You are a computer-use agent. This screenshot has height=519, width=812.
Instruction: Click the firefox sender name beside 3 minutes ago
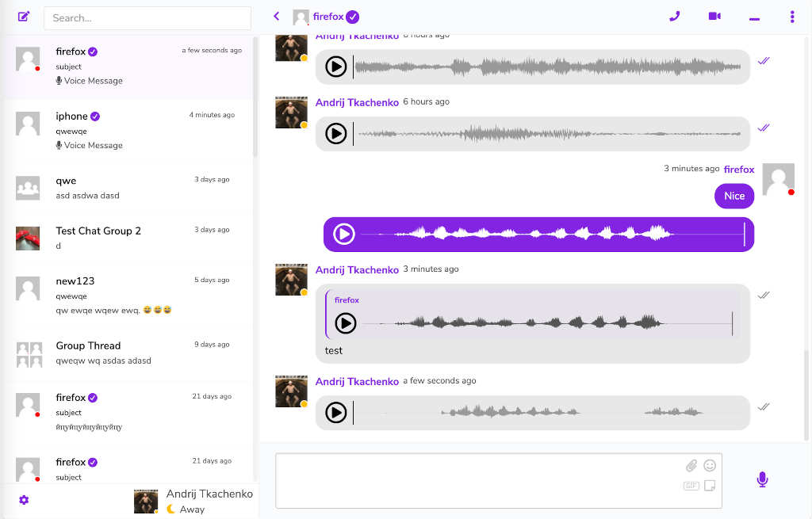[x=739, y=170]
